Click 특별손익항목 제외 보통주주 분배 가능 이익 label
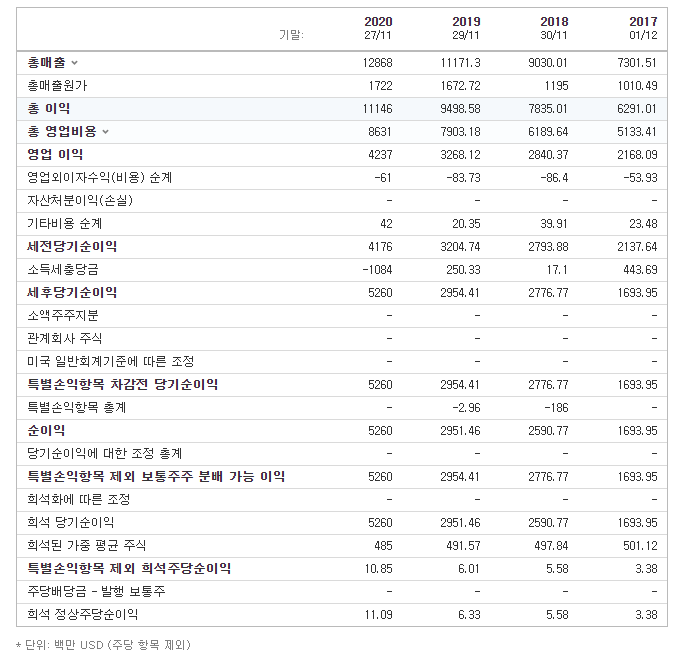This screenshot has width=673, height=653. pyautogui.click(x=156, y=477)
